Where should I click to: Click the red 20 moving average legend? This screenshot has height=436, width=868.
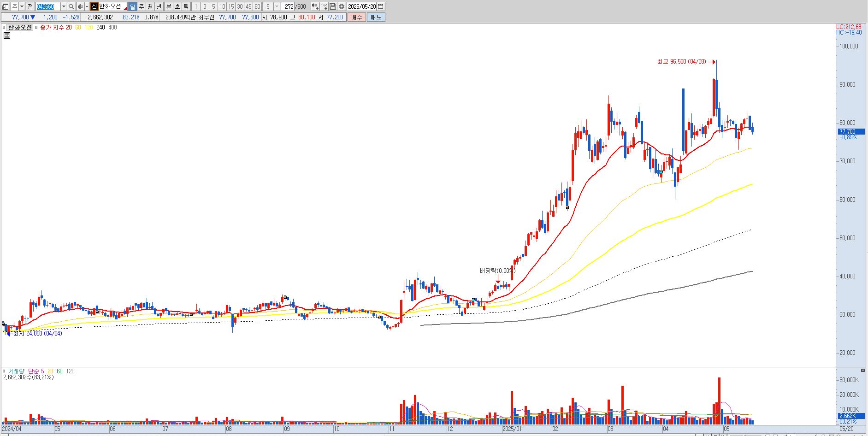pos(69,28)
